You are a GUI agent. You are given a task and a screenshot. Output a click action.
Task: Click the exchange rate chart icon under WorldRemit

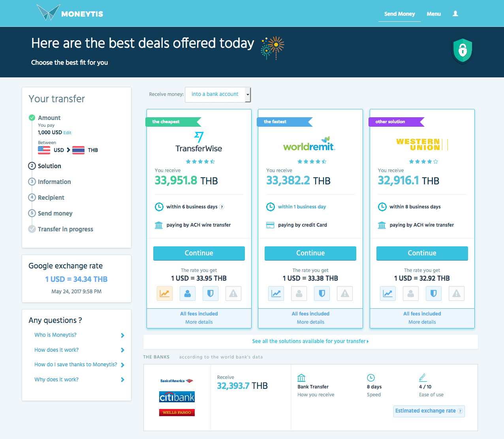(x=276, y=293)
